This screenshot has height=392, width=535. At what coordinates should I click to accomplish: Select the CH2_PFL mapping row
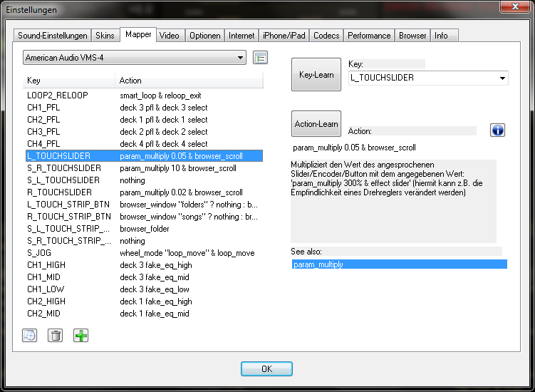pyautogui.click(x=145, y=120)
